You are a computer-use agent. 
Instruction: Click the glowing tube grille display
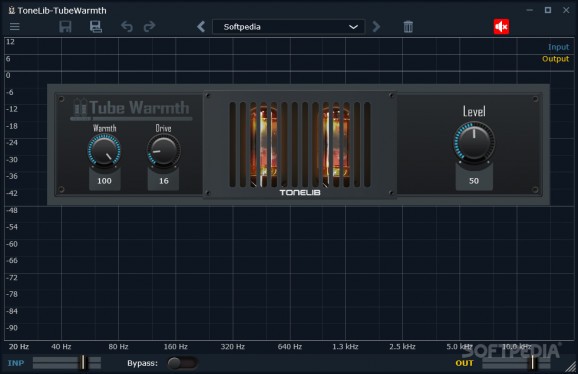300,144
